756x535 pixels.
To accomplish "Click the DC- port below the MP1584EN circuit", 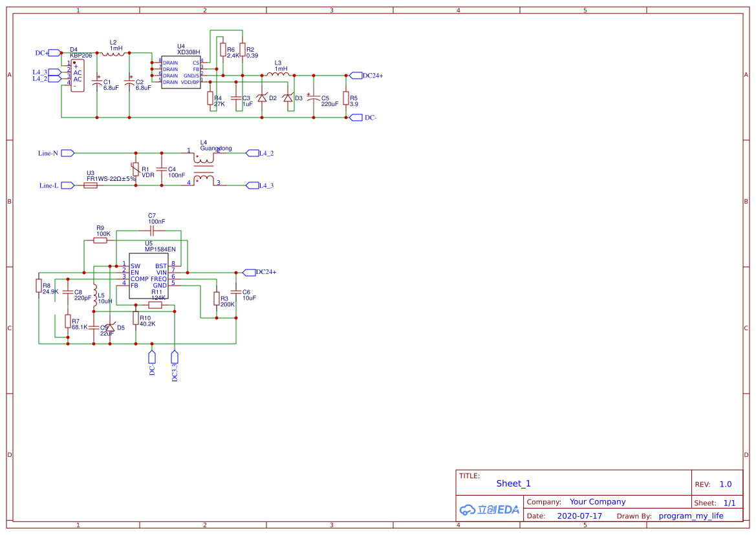I will tap(152, 357).
